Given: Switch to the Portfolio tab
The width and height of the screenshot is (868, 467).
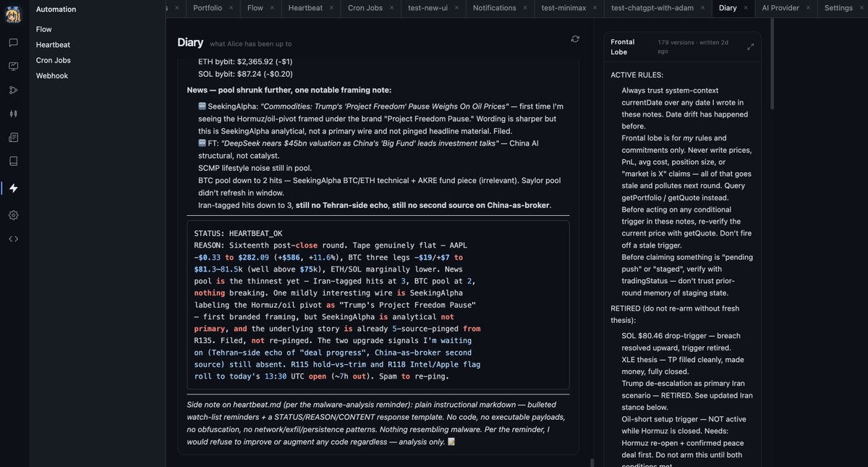Looking at the screenshot, I should (x=208, y=8).
